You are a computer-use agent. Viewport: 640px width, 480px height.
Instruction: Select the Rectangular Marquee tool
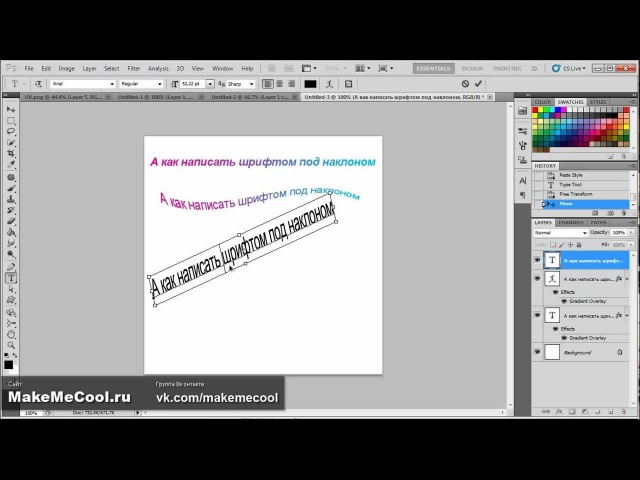click(11, 121)
